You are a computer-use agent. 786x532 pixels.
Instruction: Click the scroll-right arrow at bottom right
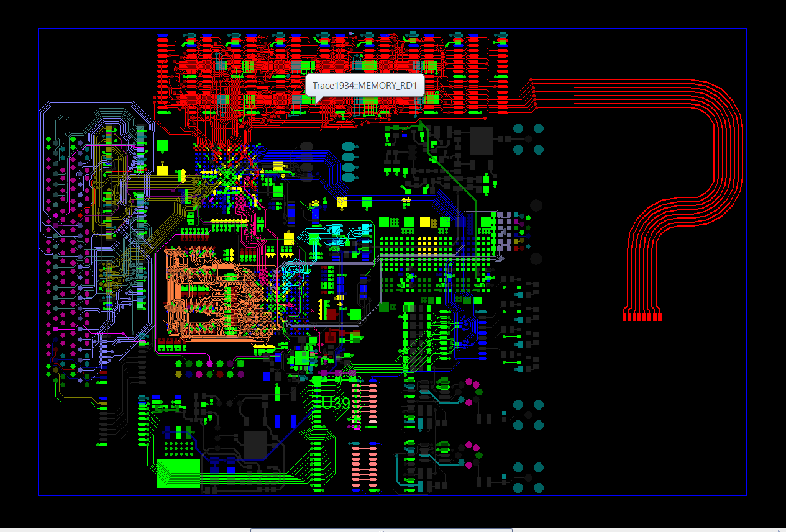779,530
